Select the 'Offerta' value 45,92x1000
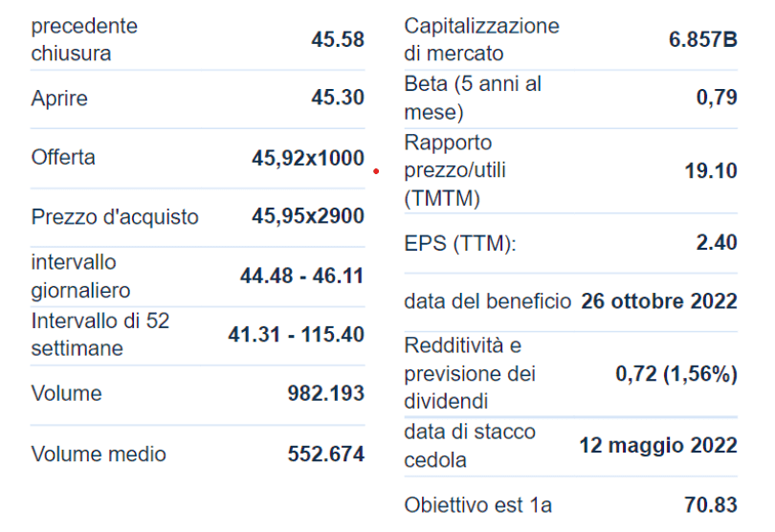 pos(307,158)
